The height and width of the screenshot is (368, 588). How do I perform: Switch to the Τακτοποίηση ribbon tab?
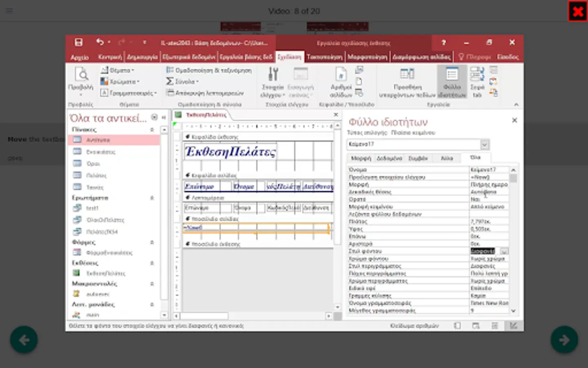tap(324, 57)
